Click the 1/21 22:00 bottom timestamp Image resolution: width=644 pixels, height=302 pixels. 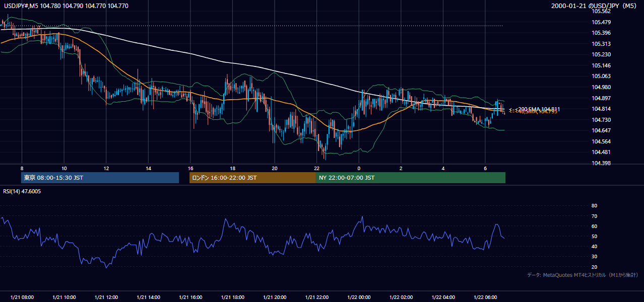coord(316,297)
